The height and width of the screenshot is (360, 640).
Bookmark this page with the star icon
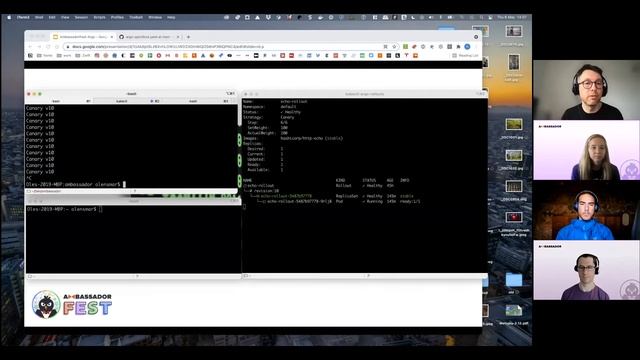(394, 47)
